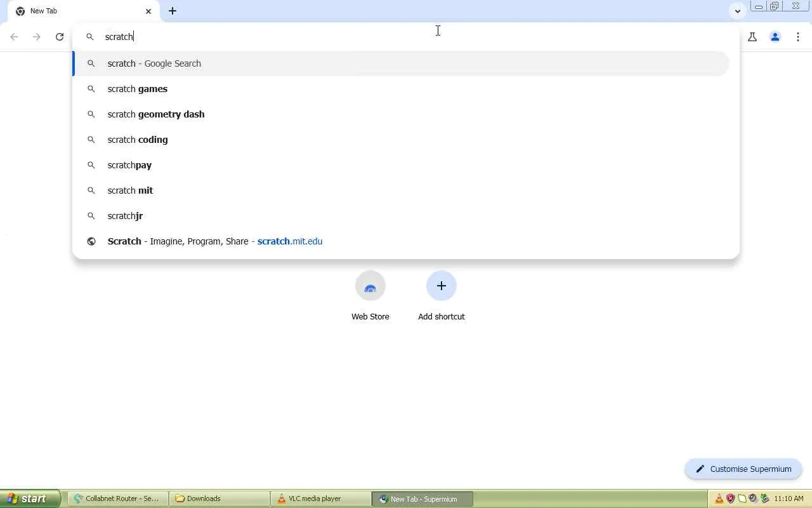Close the New Tab browser tab
812x508 pixels.
point(148,11)
